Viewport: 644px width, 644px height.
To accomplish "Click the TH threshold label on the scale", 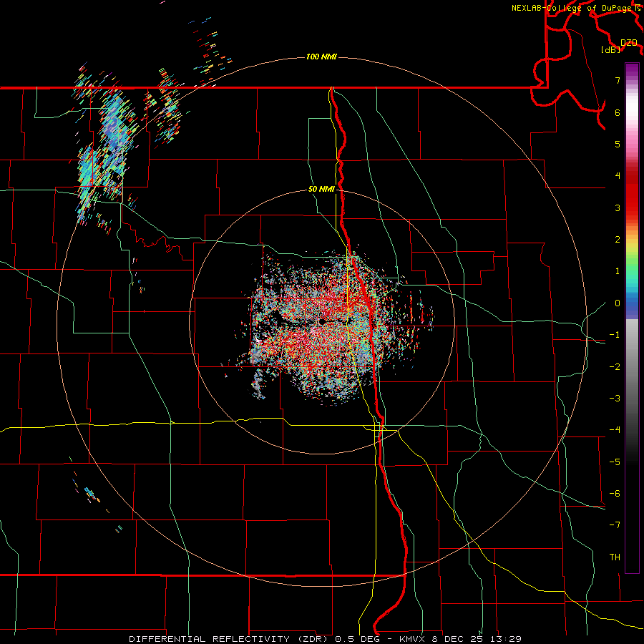I will (615, 557).
